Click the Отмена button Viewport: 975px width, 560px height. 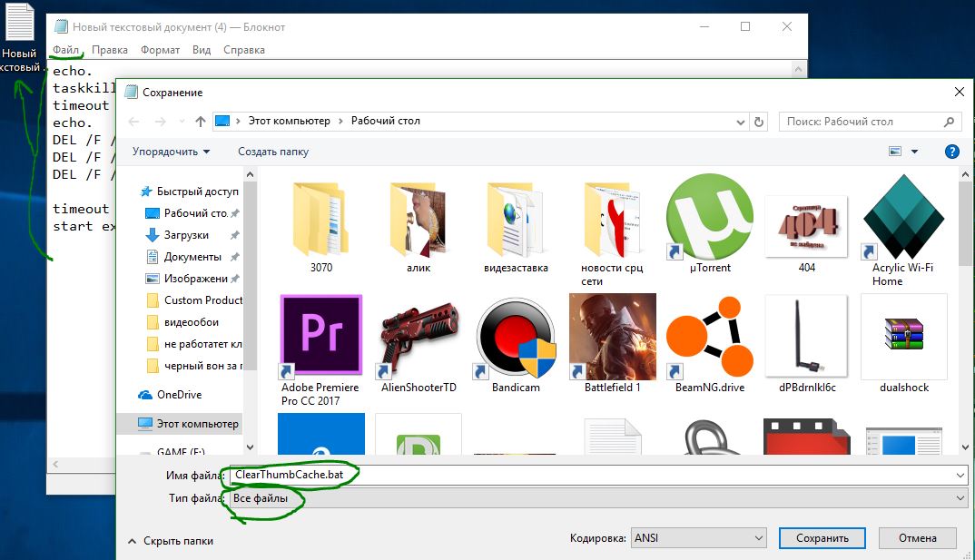tap(917, 537)
